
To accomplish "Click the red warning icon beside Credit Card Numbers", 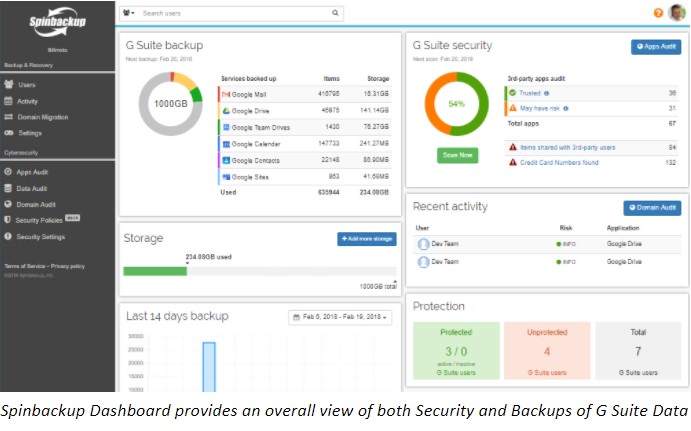I will (x=513, y=162).
